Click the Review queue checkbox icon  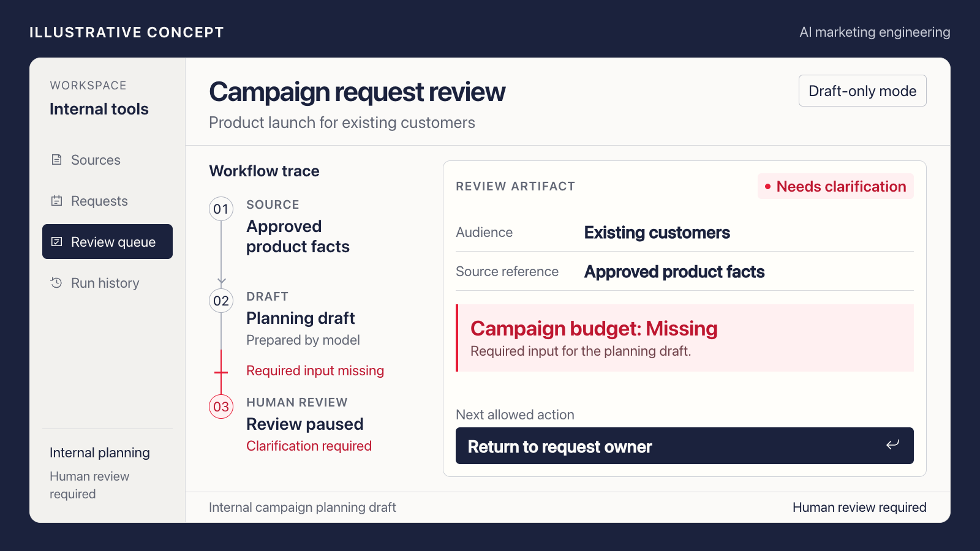point(56,242)
